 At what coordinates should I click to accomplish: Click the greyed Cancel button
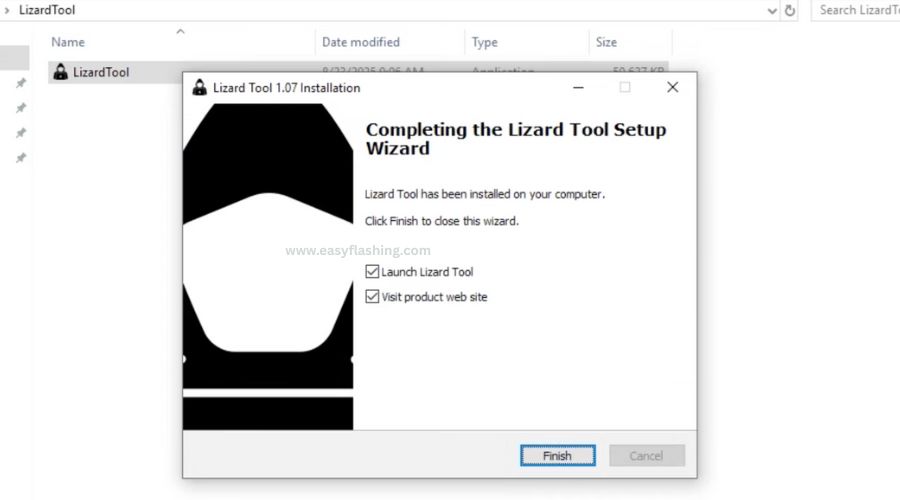click(647, 456)
